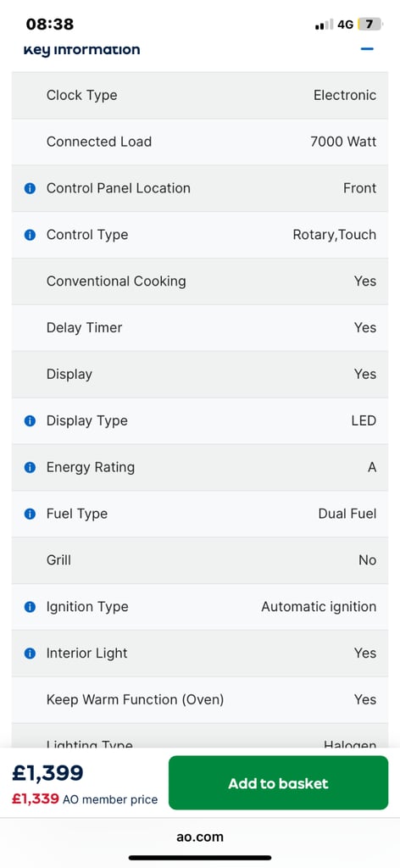Tap info icon beside Ignition Type
Screen dimensions: 400x868
[x=30, y=607]
